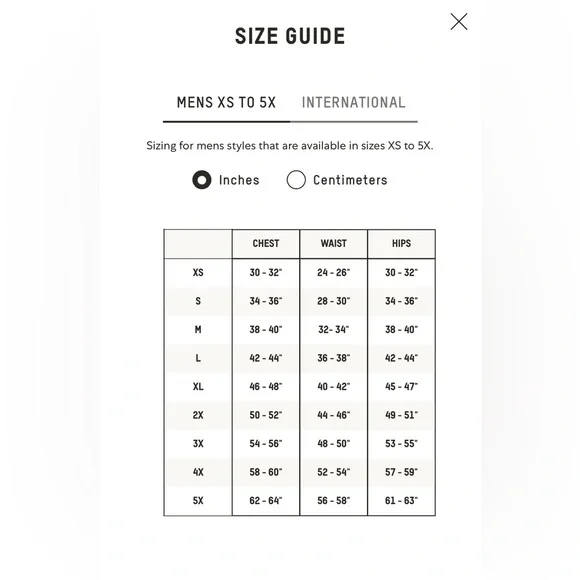Switch to the International tab
Viewport: 580px width, 580px height.
(354, 102)
